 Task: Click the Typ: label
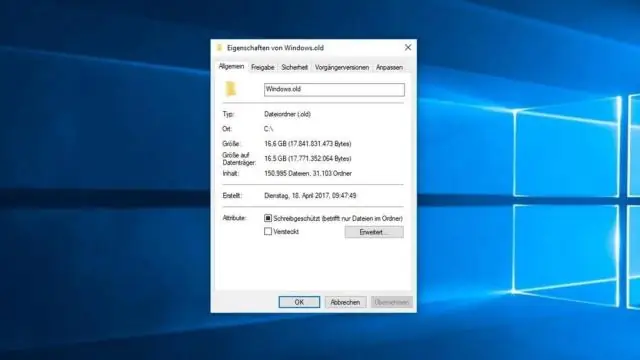point(228,114)
